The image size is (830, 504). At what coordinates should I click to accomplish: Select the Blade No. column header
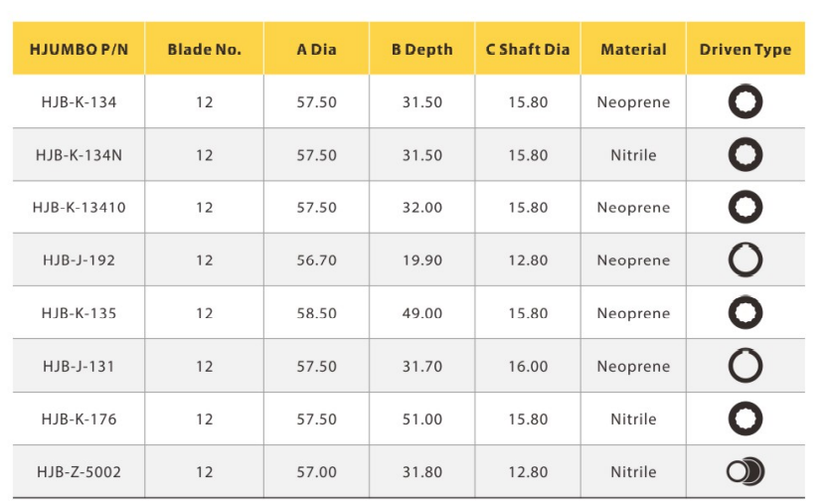click(x=205, y=50)
